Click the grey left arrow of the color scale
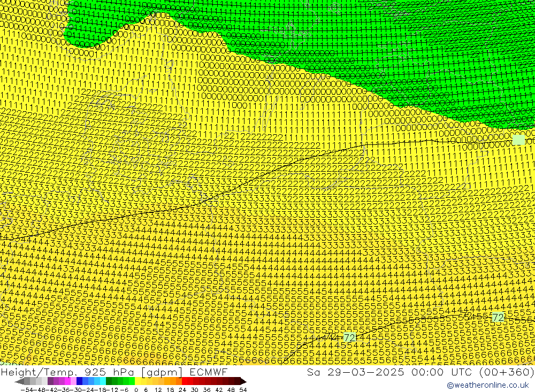Screen dimensions: 535x392 pyautogui.click(x=19, y=382)
